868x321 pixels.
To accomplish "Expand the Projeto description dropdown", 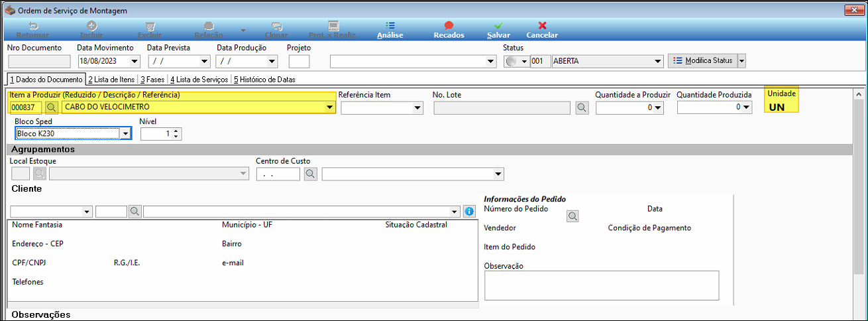I will point(491,62).
